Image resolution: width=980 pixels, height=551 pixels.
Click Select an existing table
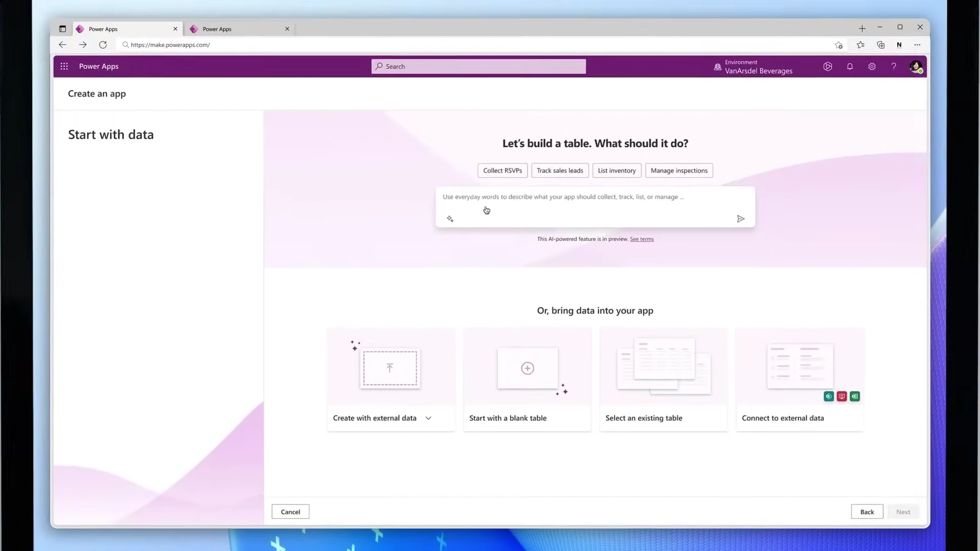tap(644, 418)
